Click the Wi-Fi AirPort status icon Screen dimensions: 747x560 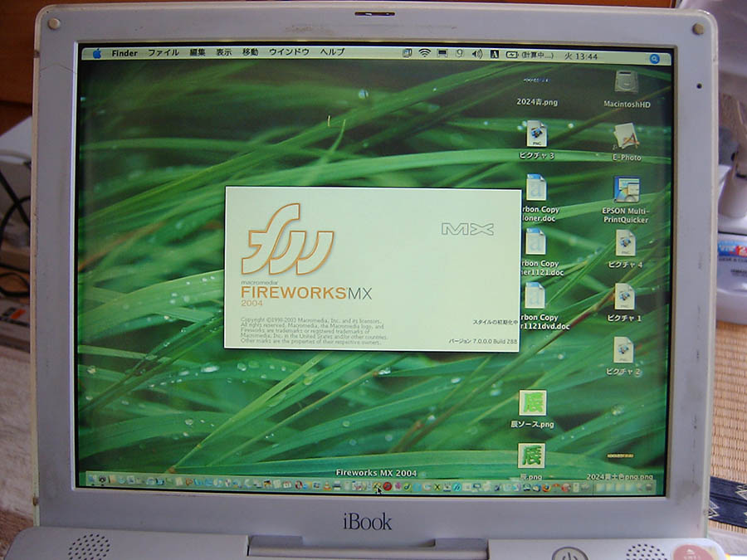point(424,53)
